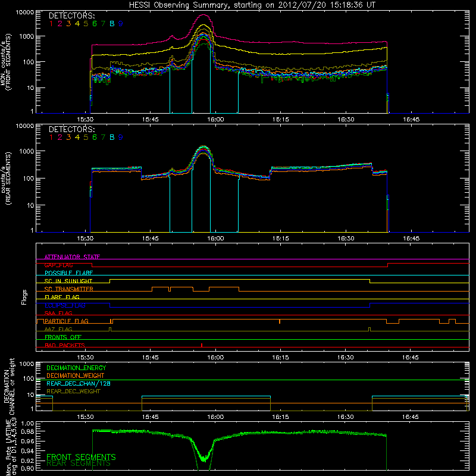
Task: Select blue detector 9 in rear segments legend
Action: click(121, 137)
